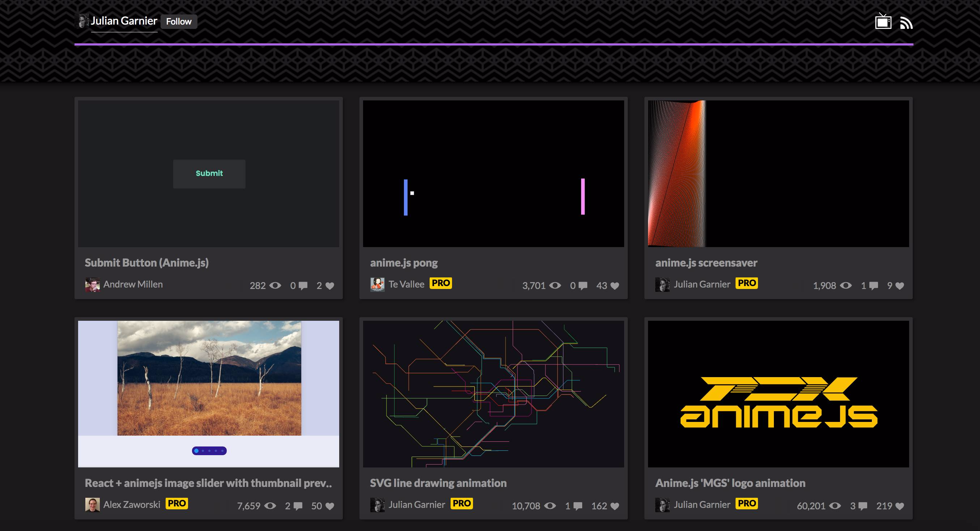This screenshot has width=980, height=531.
Task: Click PRO badge next to Te Vallee
Action: click(x=440, y=283)
